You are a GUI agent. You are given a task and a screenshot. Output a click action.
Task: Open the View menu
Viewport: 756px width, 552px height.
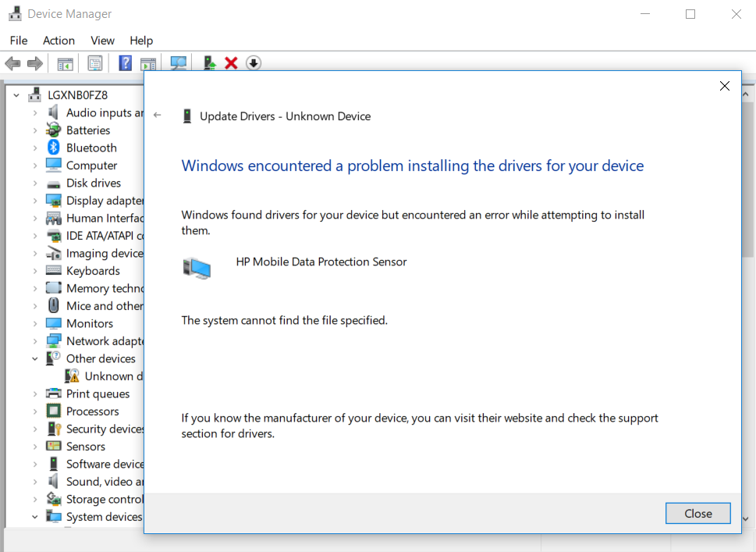(103, 41)
